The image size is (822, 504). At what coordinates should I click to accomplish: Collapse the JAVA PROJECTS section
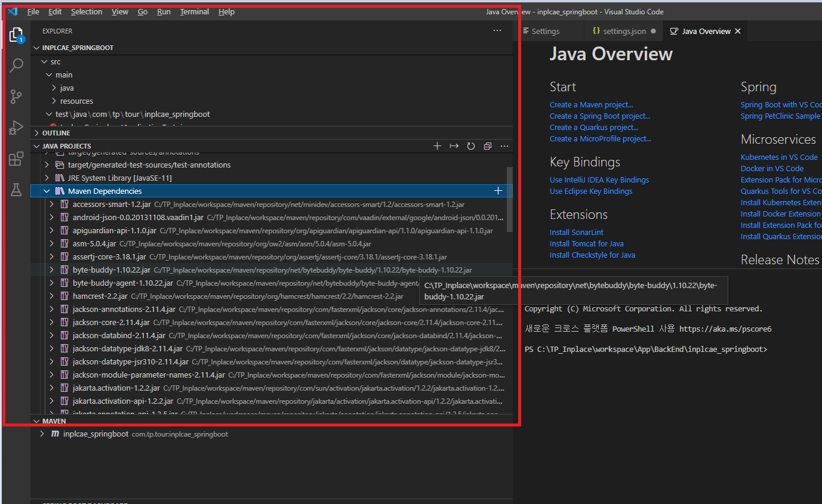(x=36, y=146)
